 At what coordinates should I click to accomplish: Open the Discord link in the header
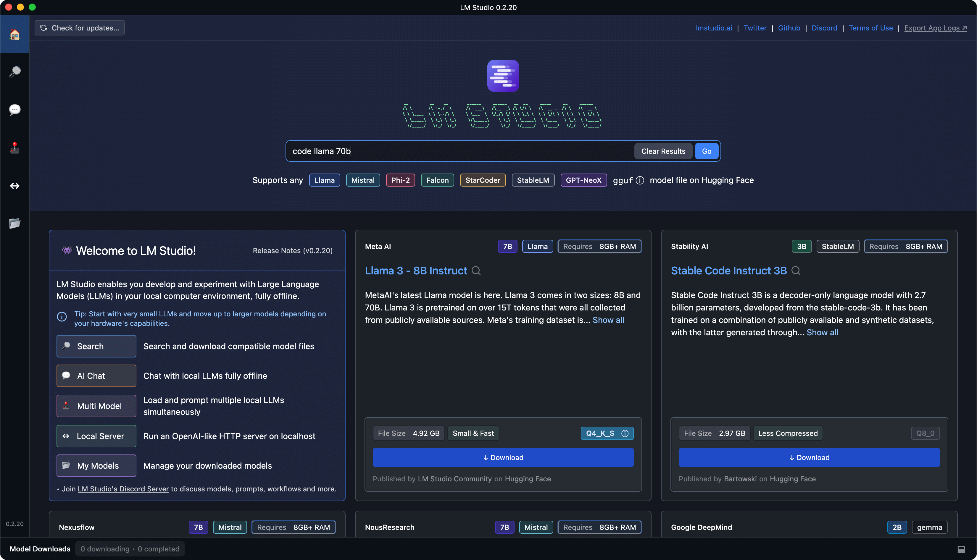coord(824,28)
